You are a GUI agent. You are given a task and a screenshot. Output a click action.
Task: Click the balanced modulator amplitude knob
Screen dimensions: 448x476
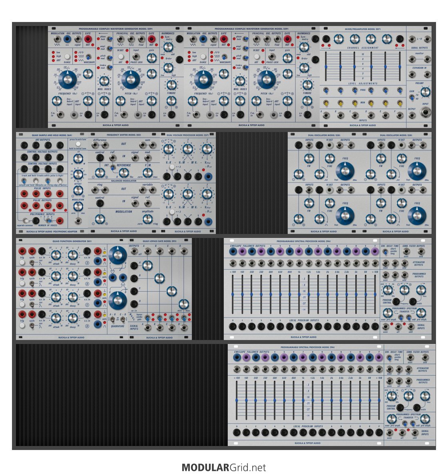[147, 218]
